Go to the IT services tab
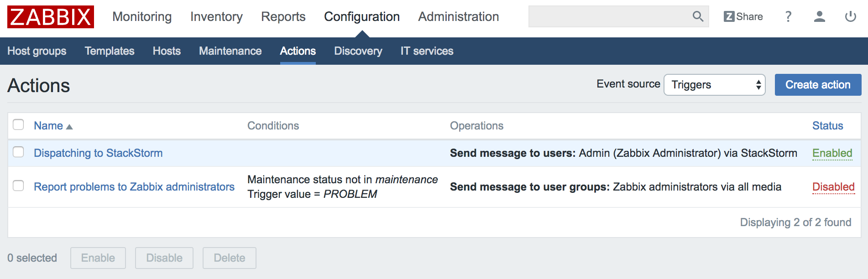Viewport: 868px width, 279px height. coord(427,51)
